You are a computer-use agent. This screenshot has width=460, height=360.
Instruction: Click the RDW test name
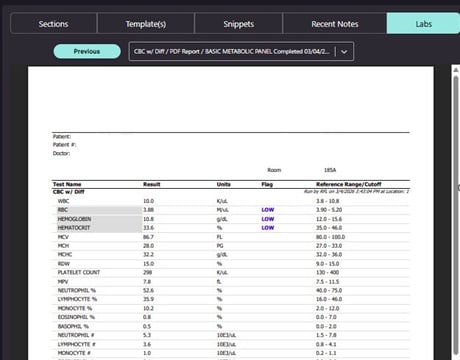pyautogui.click(x=64, y=264)
